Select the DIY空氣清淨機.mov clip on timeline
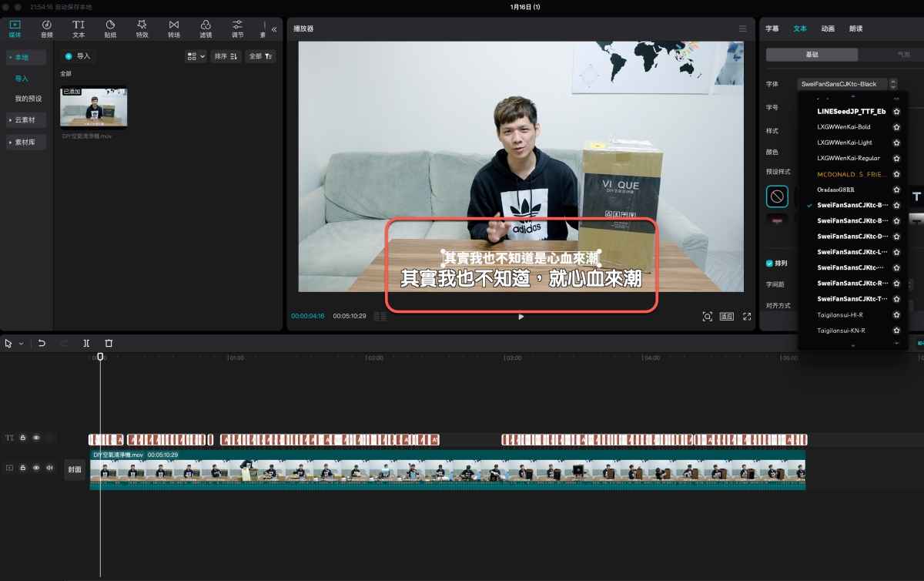This screenshot has height=581, width=924. tap(447, 470)
